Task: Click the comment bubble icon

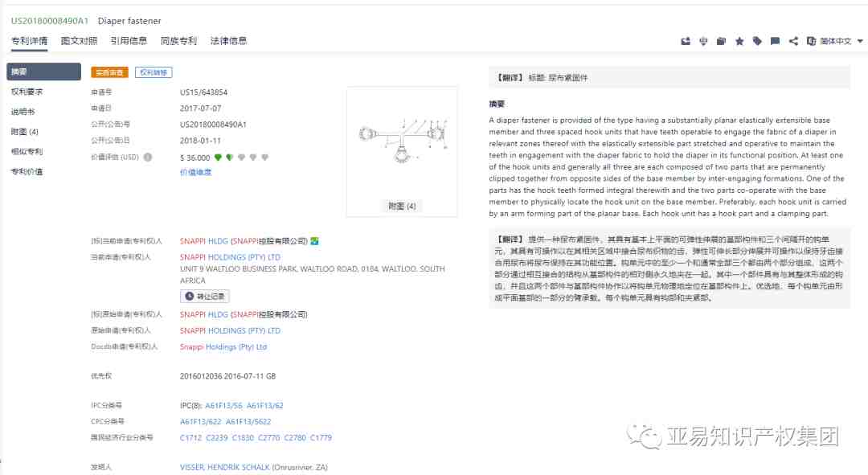Action: coord(775,41)
